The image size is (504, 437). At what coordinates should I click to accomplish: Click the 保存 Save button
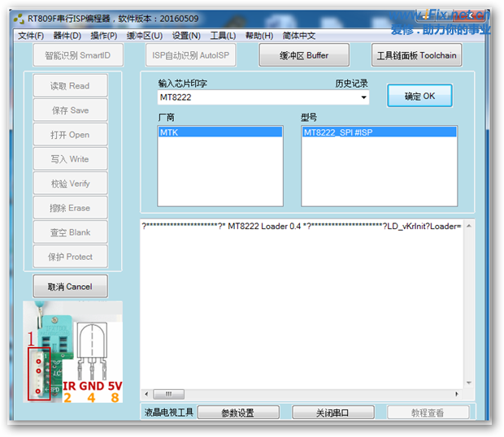click(x=70, y=110)
